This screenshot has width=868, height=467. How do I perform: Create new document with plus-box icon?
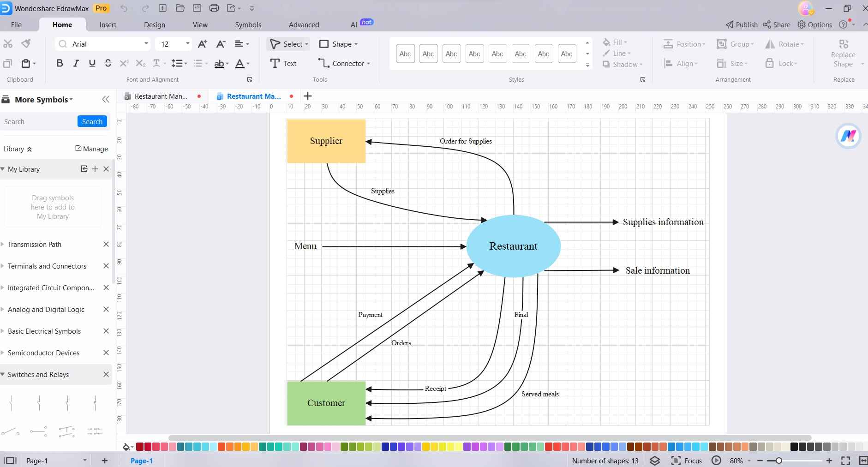tap(162, 8)
